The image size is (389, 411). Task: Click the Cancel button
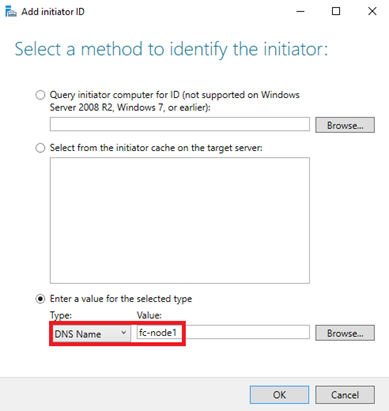[345, 395]
